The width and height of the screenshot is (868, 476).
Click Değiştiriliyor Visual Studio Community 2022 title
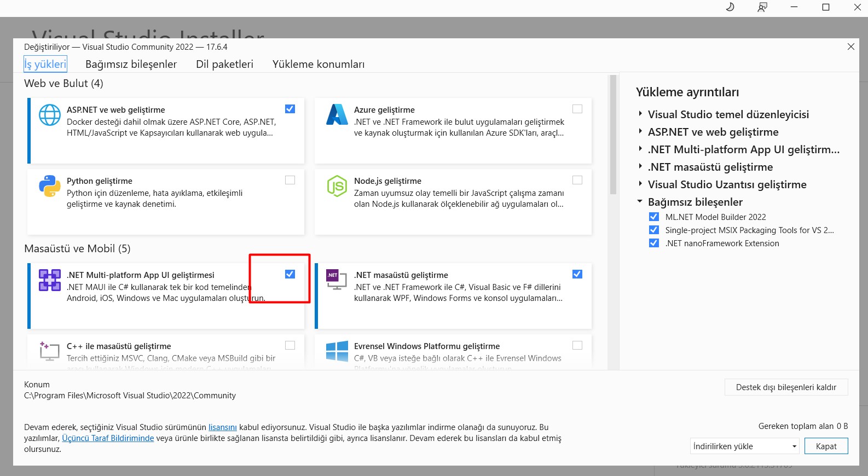[125, 47]
